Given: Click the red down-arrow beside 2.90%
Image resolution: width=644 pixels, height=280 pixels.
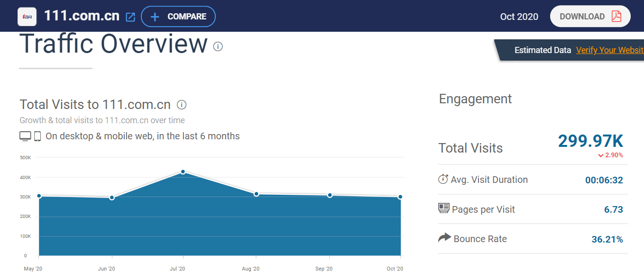Looking at the screenshot, I should [x=601, y=155].
